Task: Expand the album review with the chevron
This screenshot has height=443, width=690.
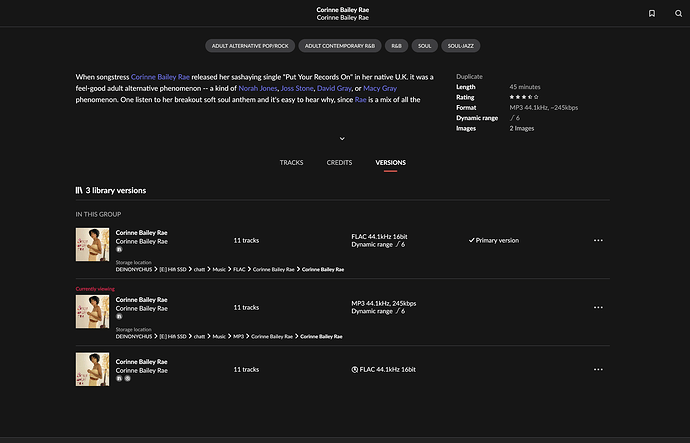Action: coord(342,139)
